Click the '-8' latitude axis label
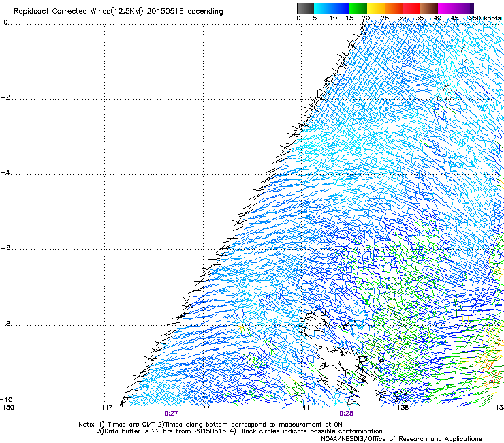 point(5,324)
